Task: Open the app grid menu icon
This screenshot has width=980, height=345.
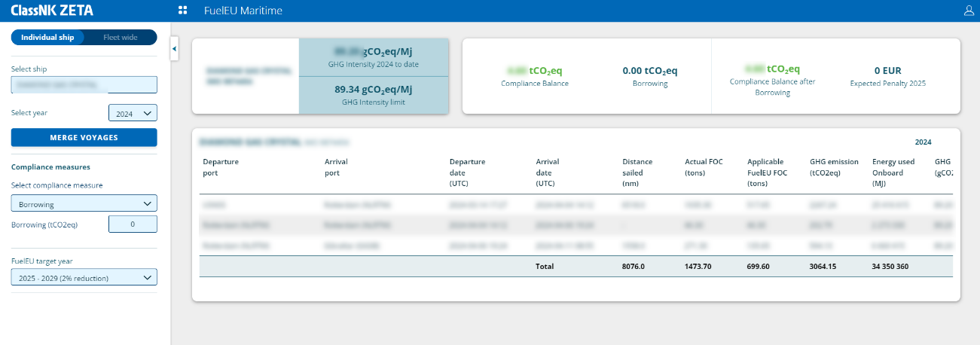Action: click(x=182, y=11)
